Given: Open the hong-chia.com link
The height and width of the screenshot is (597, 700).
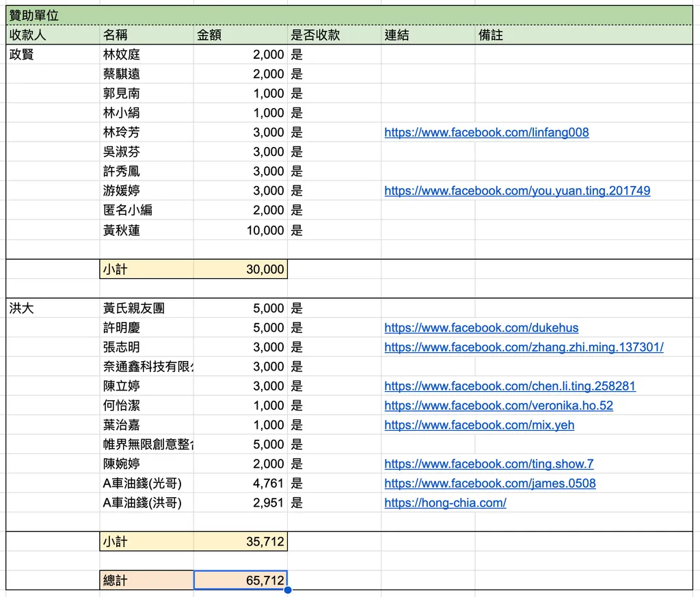Looking at the screenshot, I should tap(445, 503).
